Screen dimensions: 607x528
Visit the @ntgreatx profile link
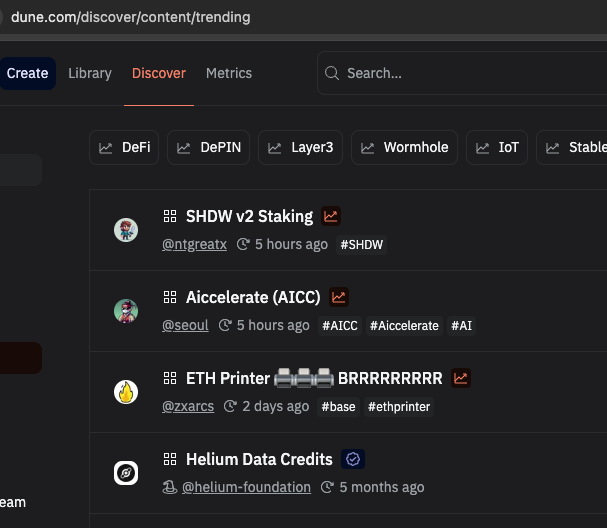pyautogui.click(x=194, y=245)
